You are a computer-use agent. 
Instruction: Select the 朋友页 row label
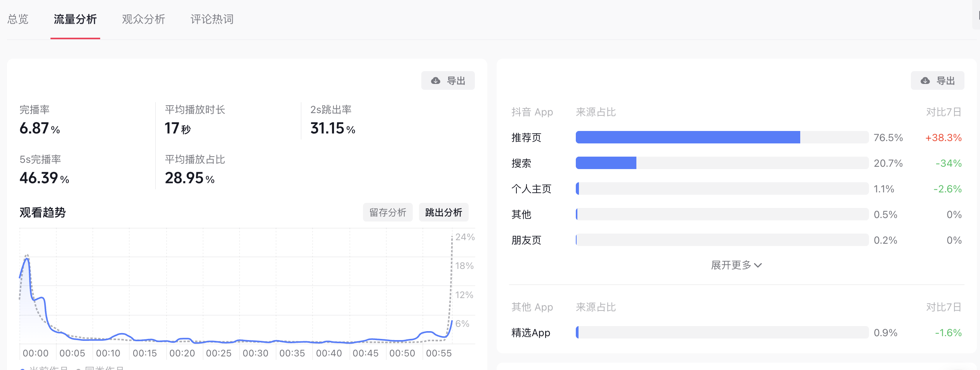526,240
